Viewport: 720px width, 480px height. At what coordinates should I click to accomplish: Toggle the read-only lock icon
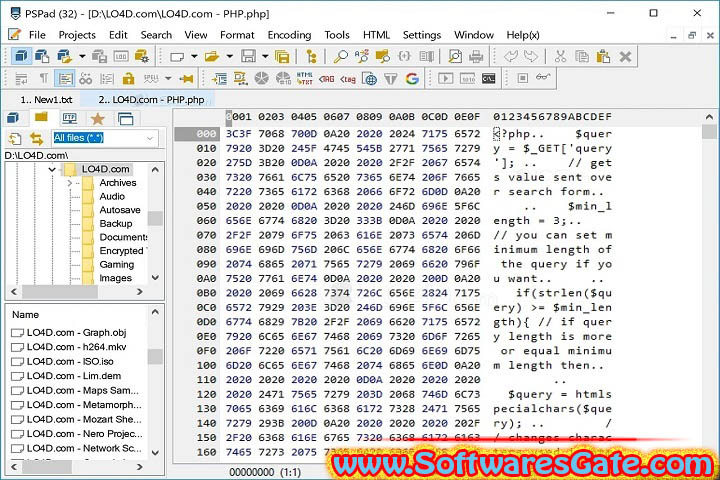click(128, 79)
